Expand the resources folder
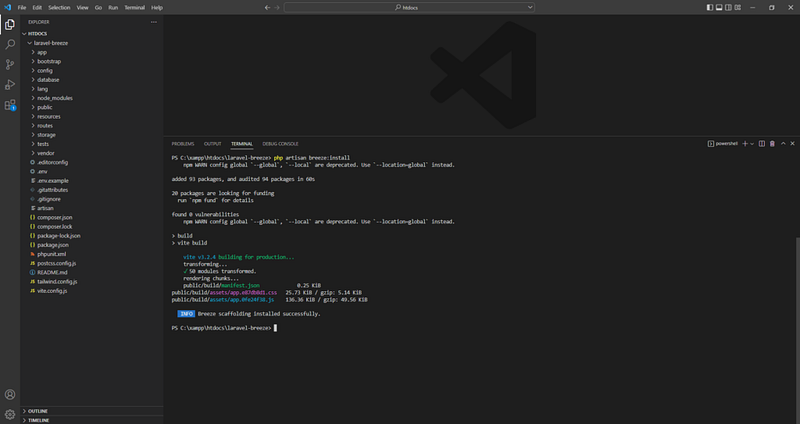 point(92,116)
